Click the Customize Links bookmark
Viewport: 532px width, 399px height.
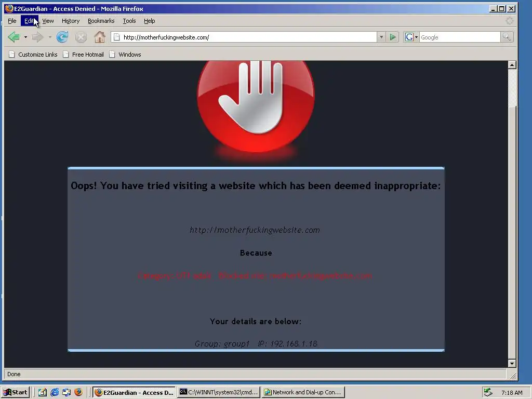(33, 54)
